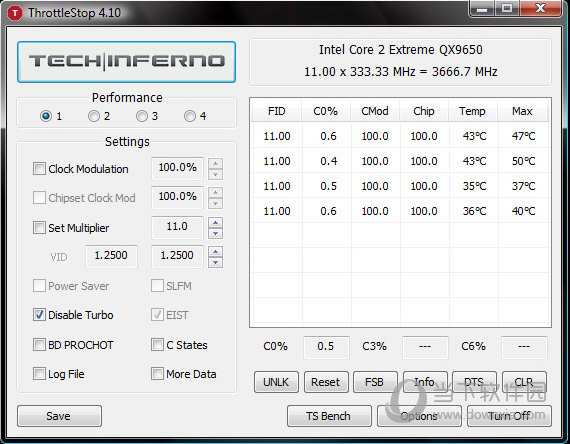Click the 0.4 C0% table cell
The height and width of the screenshot is (444, 570).
point(328,161)
